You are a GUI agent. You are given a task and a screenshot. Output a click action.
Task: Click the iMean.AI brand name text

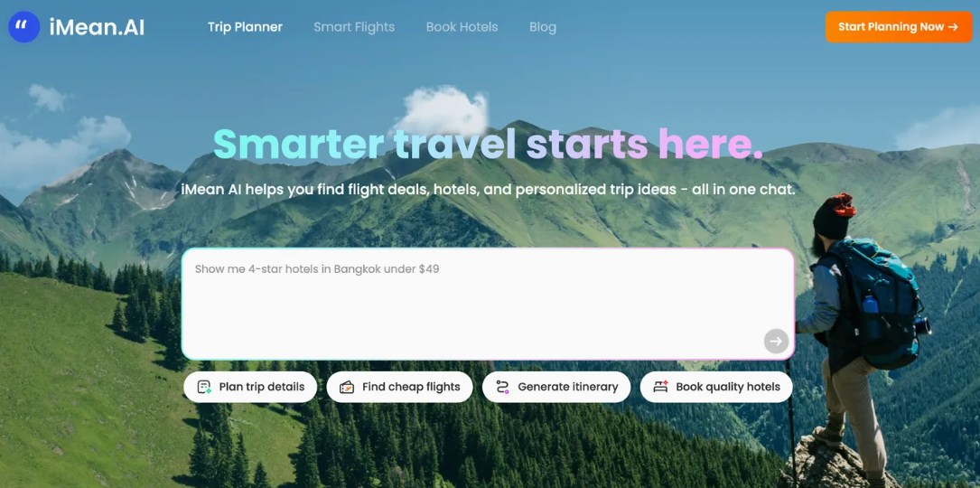point(97,27)
